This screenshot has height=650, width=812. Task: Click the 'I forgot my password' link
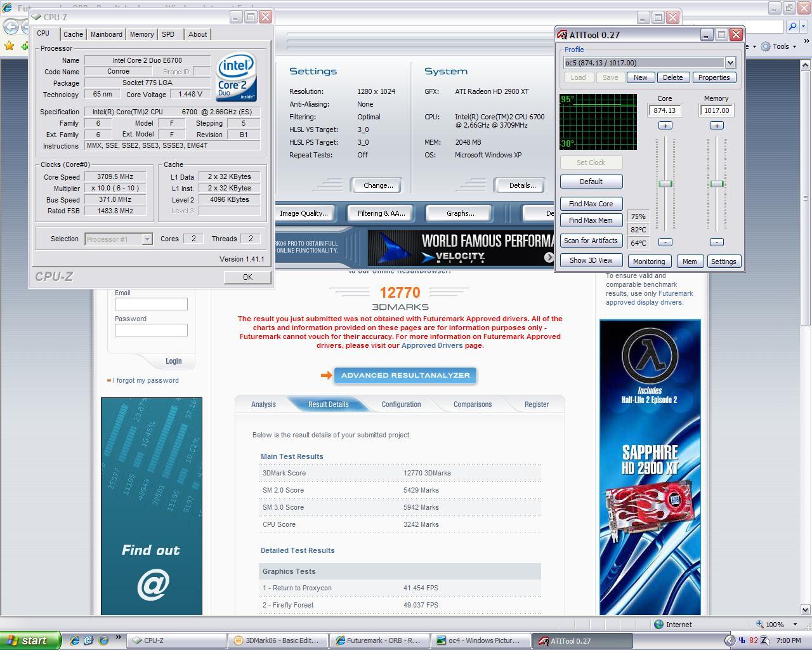[146, 381]
